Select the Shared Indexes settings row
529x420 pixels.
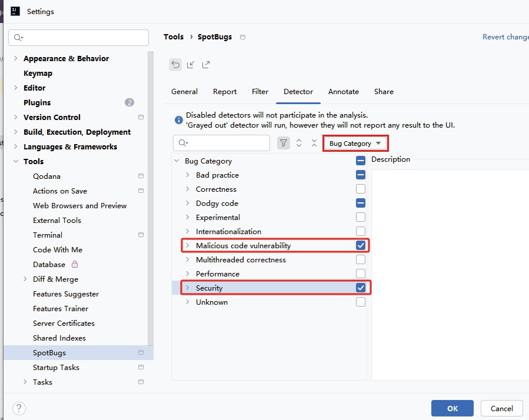(x=78, y=338)
